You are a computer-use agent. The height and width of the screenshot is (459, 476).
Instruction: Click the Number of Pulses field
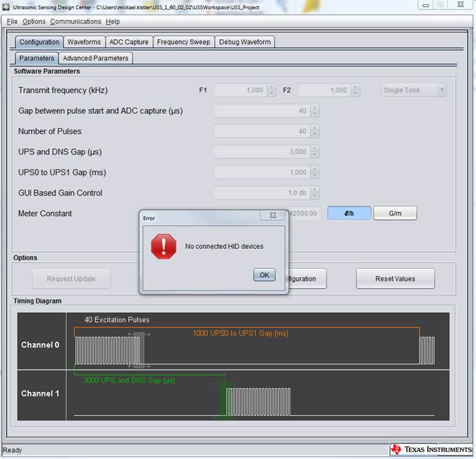262,131
